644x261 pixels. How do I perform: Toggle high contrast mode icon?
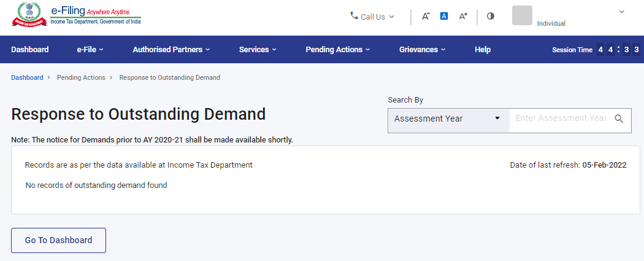pos(491,16)
